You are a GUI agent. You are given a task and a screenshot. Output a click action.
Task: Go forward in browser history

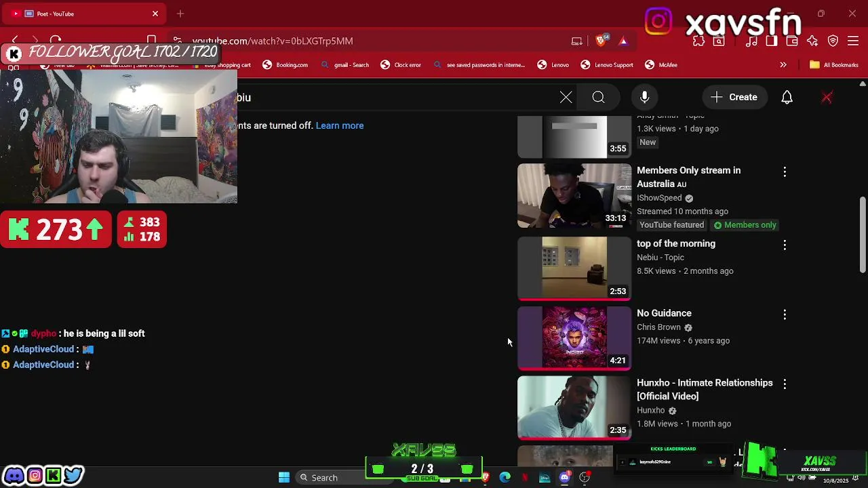tap(35, 41)
